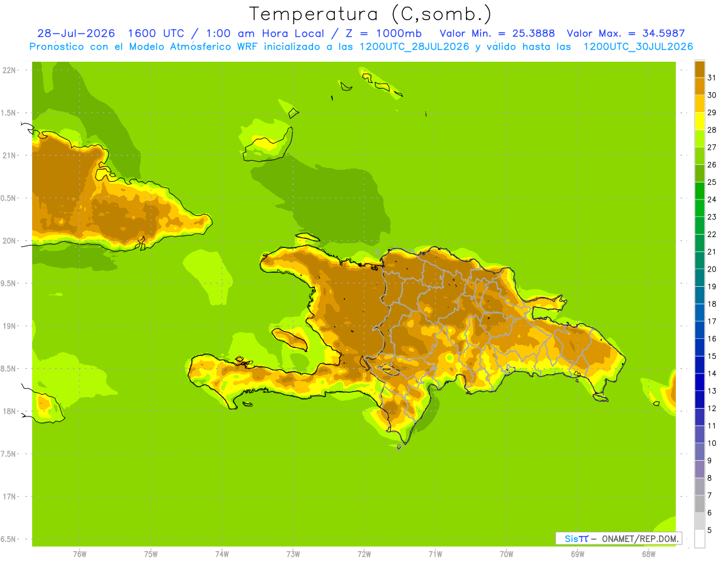This screenshot has width=728, height=562.
Task: Click the '70W' longitude axis label
Action: [x=507, y=554]
